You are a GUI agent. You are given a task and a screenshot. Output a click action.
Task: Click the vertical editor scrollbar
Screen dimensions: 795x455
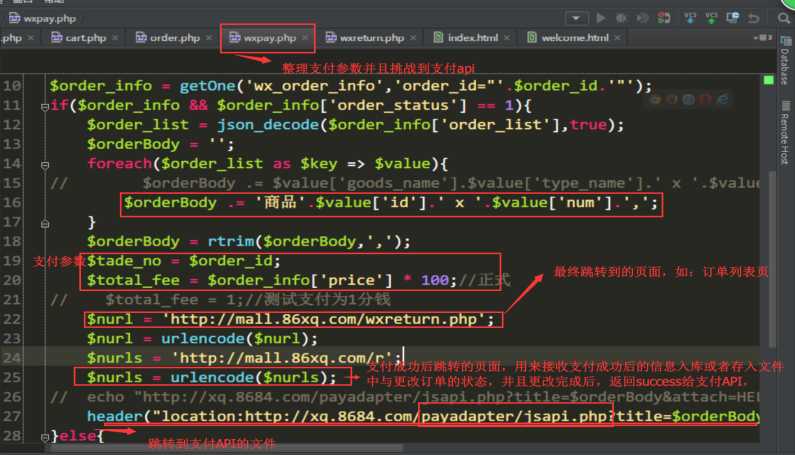point(773,259)
